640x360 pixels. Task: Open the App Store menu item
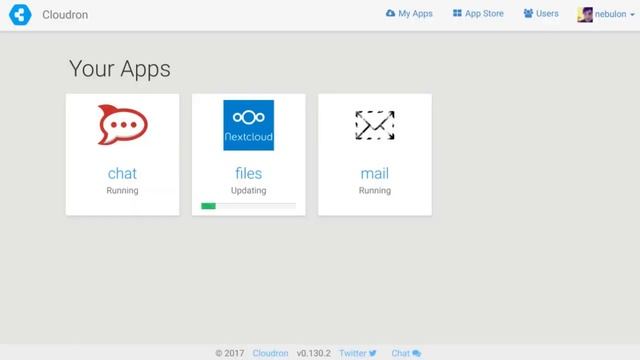[478, 13]
